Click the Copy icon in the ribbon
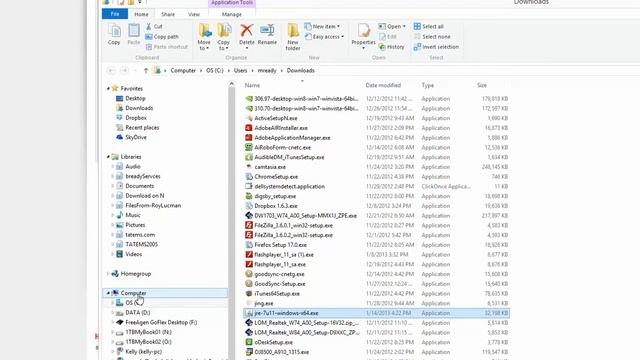The height and width of the screenshot is (360, 640). 114,34
